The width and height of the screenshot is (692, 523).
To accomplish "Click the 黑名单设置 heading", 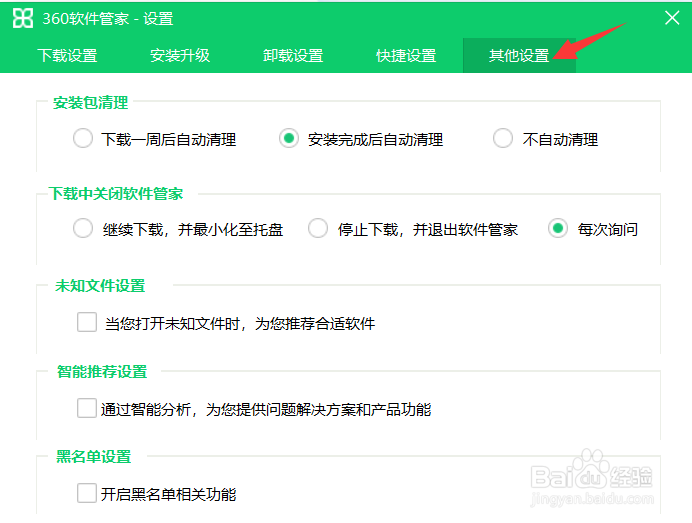I will click(x=94, y=457).
